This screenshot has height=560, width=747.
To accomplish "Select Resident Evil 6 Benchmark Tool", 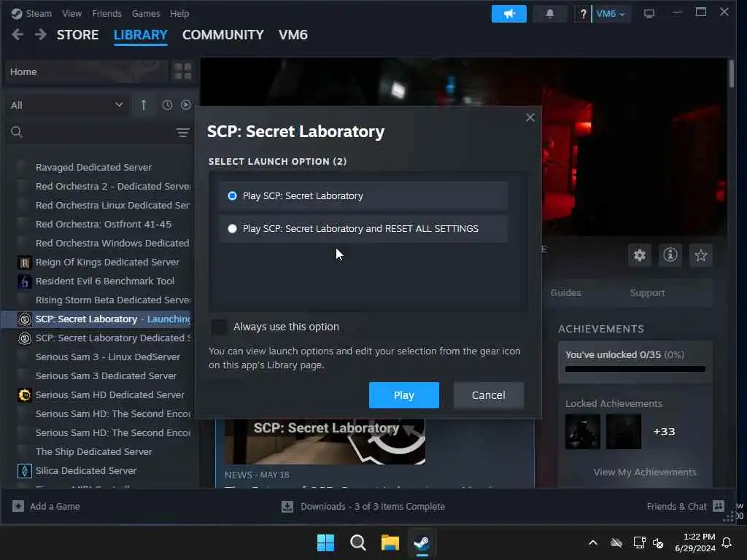I will [x=105, y=281].
